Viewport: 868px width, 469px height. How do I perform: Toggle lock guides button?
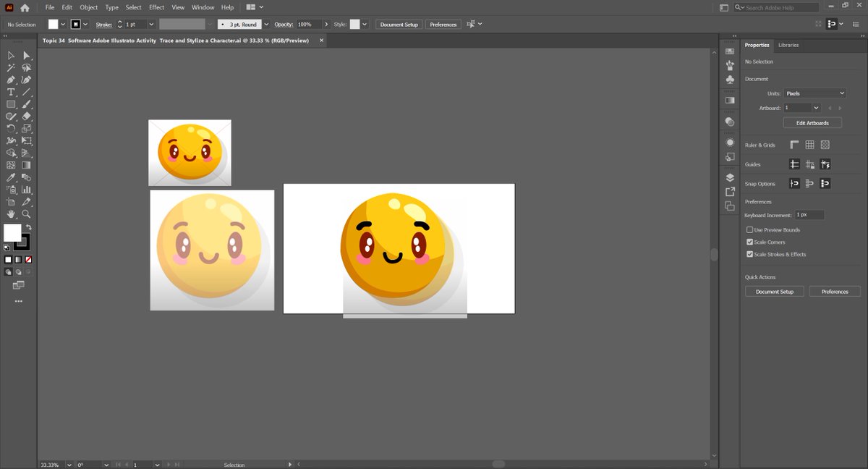coord(809,164)
